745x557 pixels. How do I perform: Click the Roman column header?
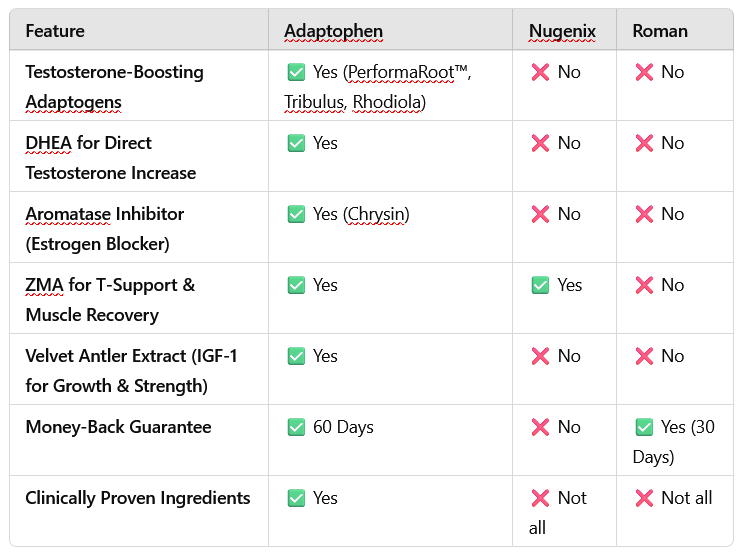coord(660,31)
